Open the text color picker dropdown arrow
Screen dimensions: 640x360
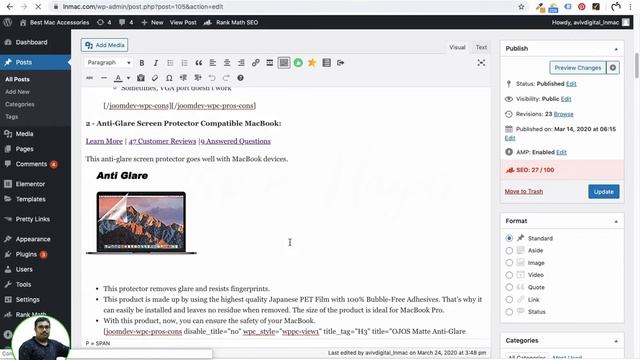coord(128,78)
